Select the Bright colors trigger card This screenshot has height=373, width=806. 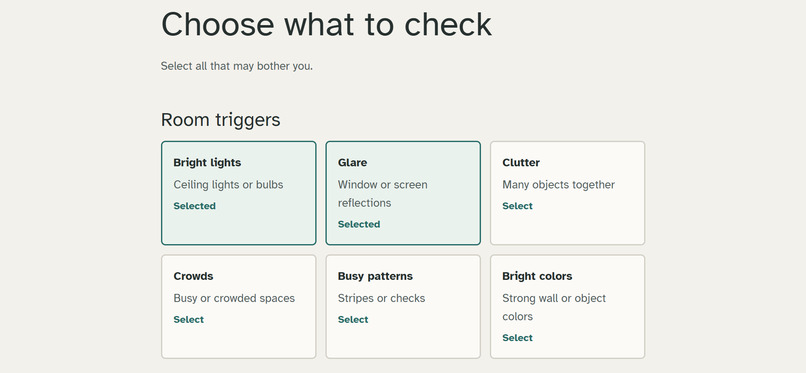pyautogui.click(x=567, y=307)
